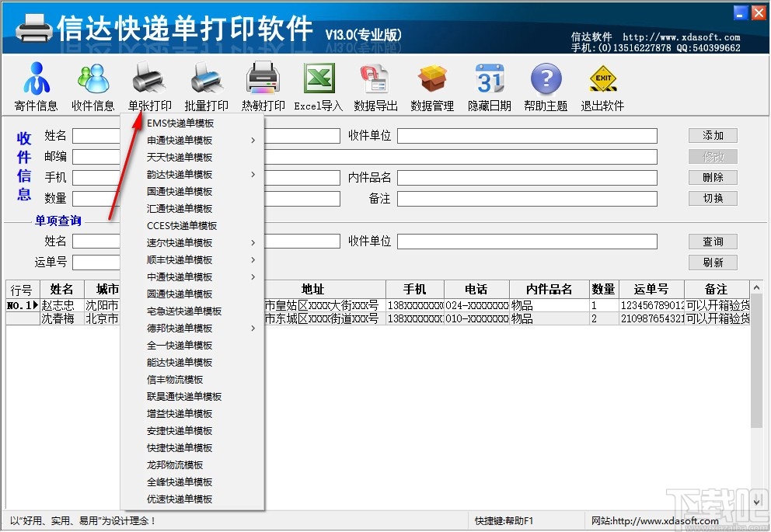The height and width of the screenshot is (532, 771).
Task: Open the 寄件信息 sender info panel
Action: 35,85
